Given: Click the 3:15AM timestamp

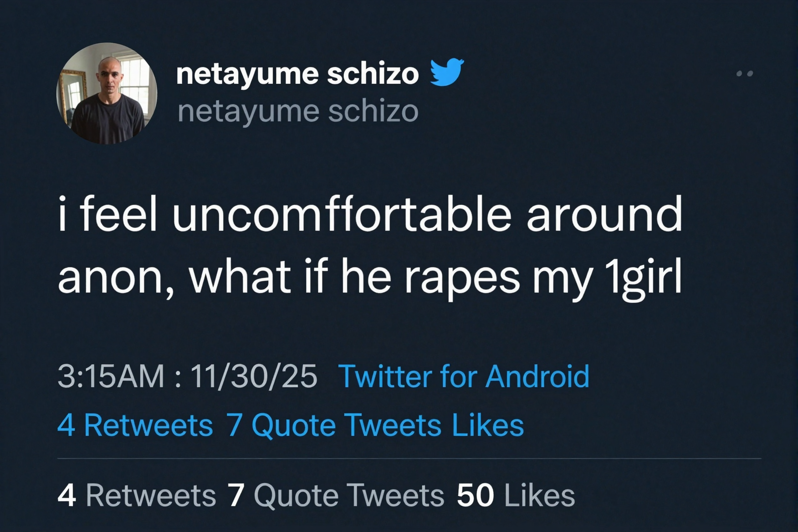Looking at the screenshot, I should click(x=111, y=377).
